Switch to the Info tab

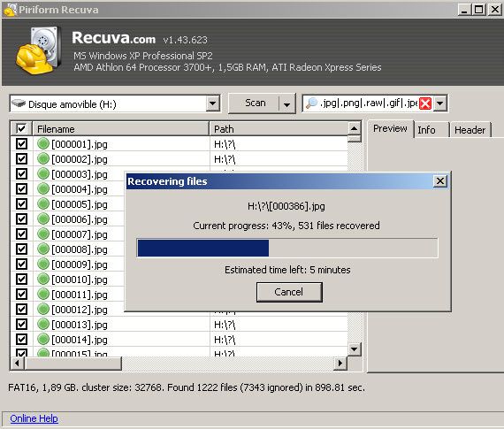(426, 130)
